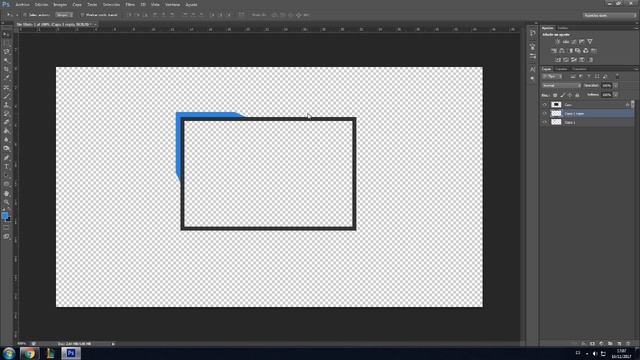Select the Move tool
The image size is (640, 360).
[x=6, y=35]
